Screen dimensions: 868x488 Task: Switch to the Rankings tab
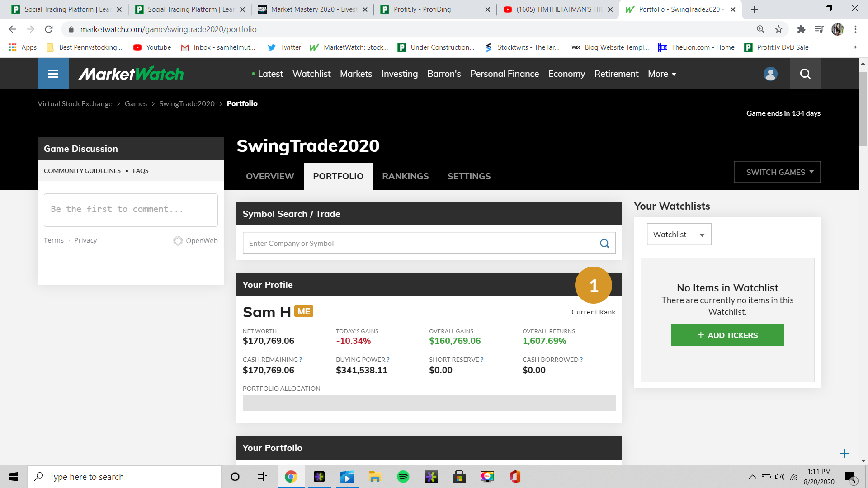405,176
